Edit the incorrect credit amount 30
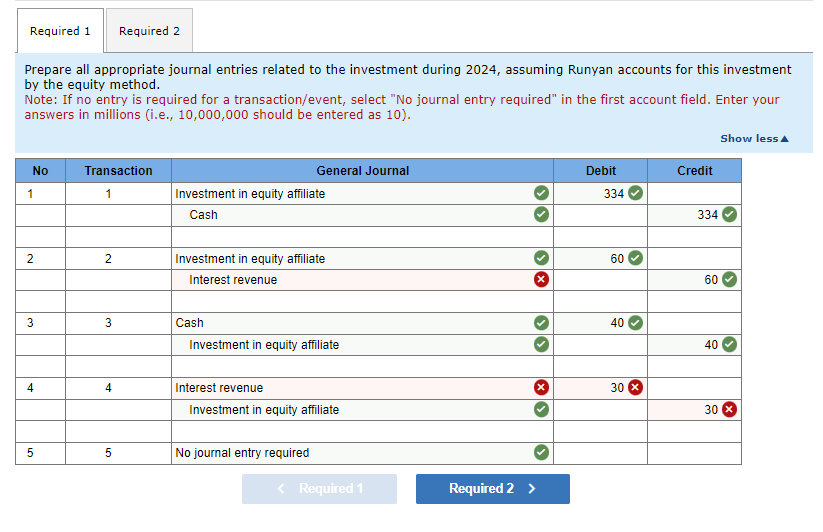The image size is (823, 532). coord(694,410)
